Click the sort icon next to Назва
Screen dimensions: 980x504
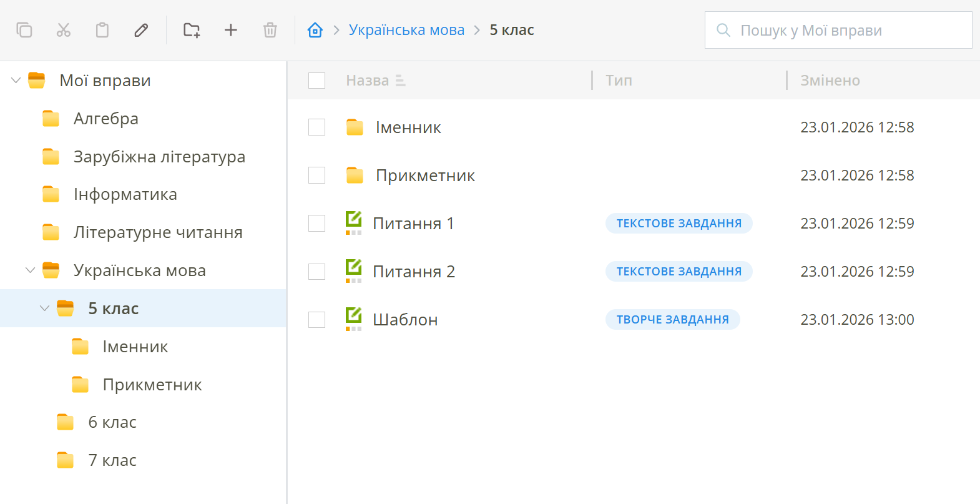point(401,81)
